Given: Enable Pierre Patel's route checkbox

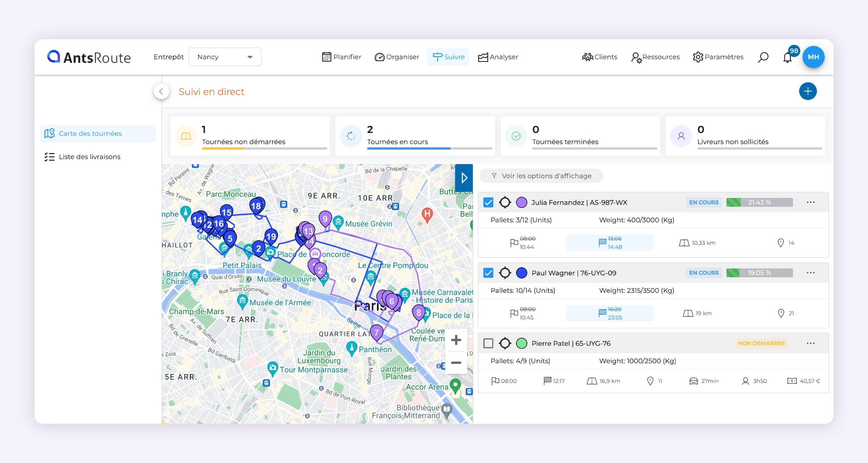Looking at the screenshot, I should (x=489, y=344).
